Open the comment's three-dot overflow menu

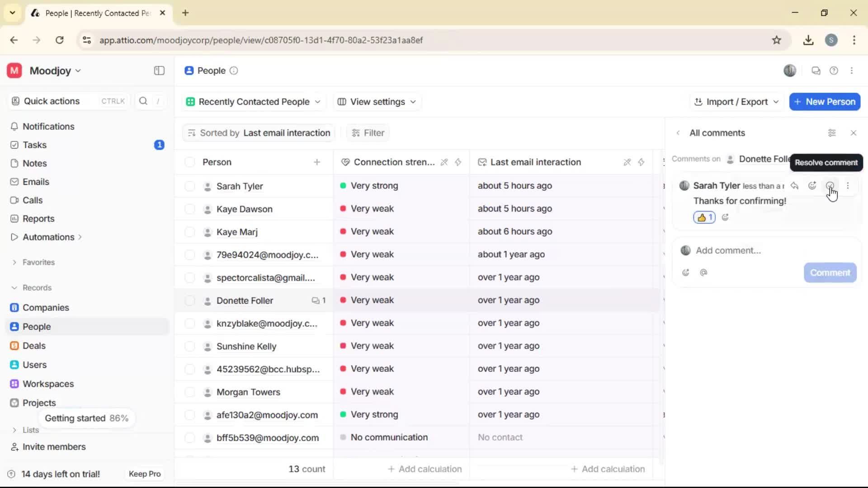848,185
